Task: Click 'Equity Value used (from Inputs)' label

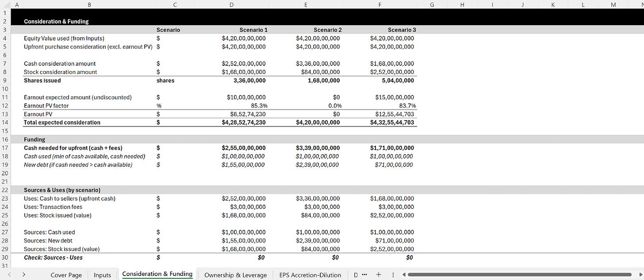Action: point(64,38)
